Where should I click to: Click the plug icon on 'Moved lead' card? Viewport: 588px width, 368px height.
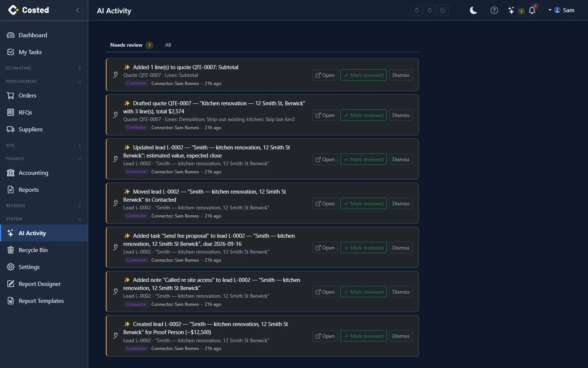point(115,203)
